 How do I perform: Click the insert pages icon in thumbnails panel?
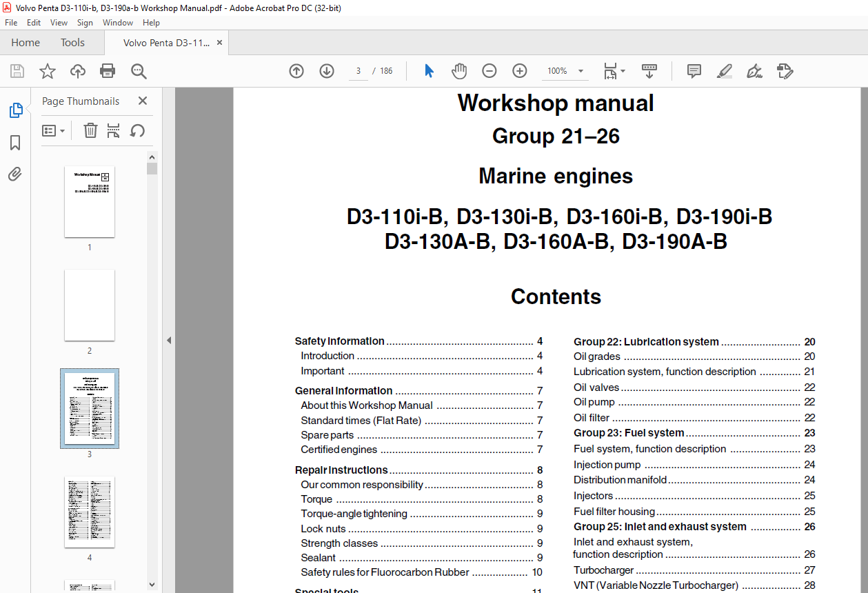[x=114, y=130]
